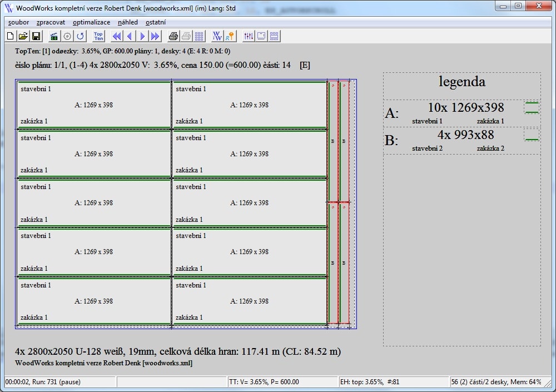Click the [E] marker after èásti: 14

(305, 65)
